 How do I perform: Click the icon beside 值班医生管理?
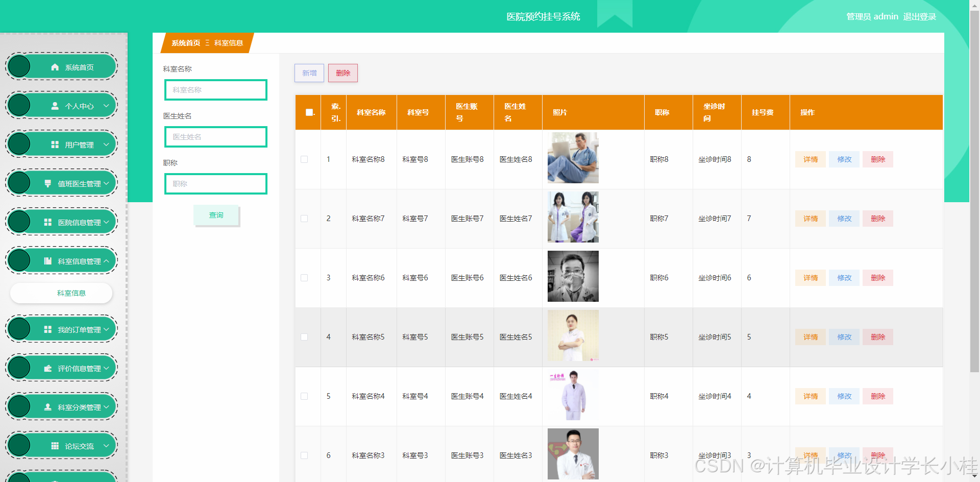[48, 184]
